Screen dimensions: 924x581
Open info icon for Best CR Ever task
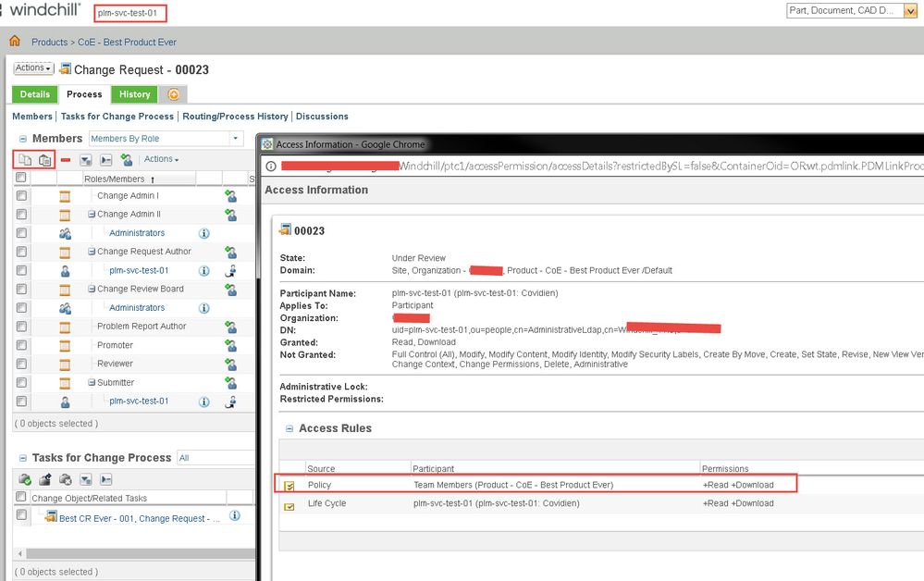(x=235, y=516)
